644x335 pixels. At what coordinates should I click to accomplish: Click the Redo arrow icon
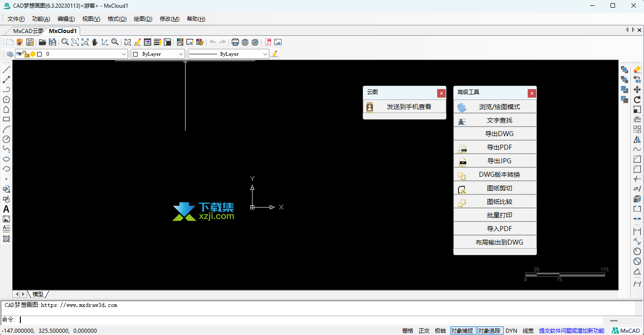[x=223, y=42]
